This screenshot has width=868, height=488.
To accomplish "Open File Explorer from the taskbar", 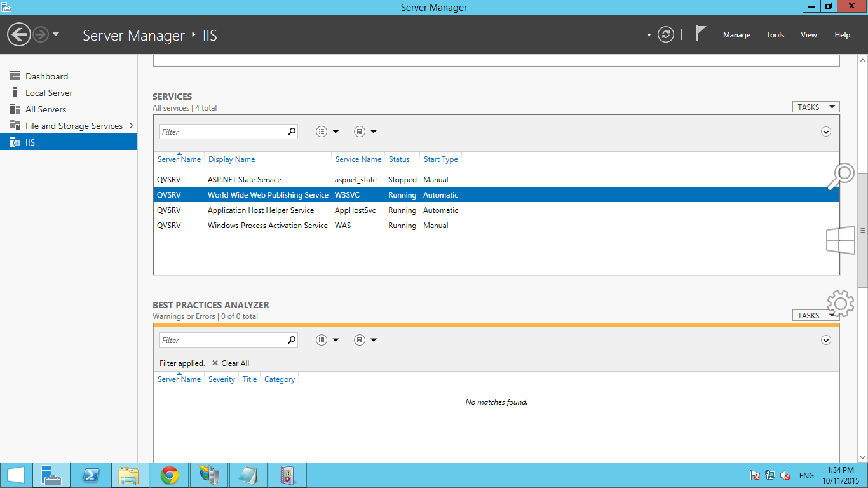I will 128,475.
